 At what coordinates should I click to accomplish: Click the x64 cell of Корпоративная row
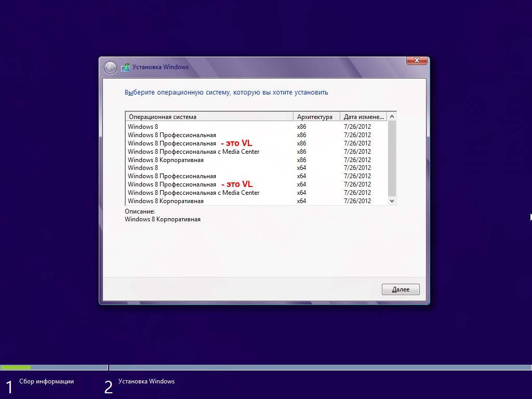coord(301,201)
